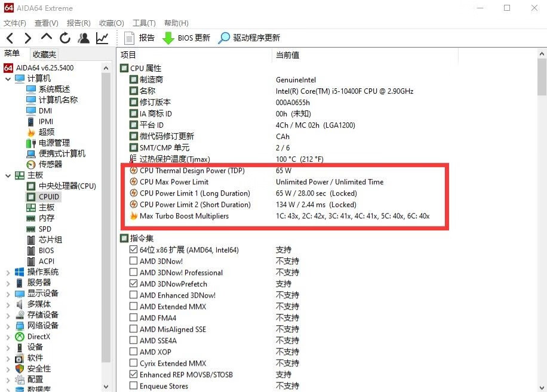
Task: Select the CPUID tree entry
Action: tap(49, 197)
